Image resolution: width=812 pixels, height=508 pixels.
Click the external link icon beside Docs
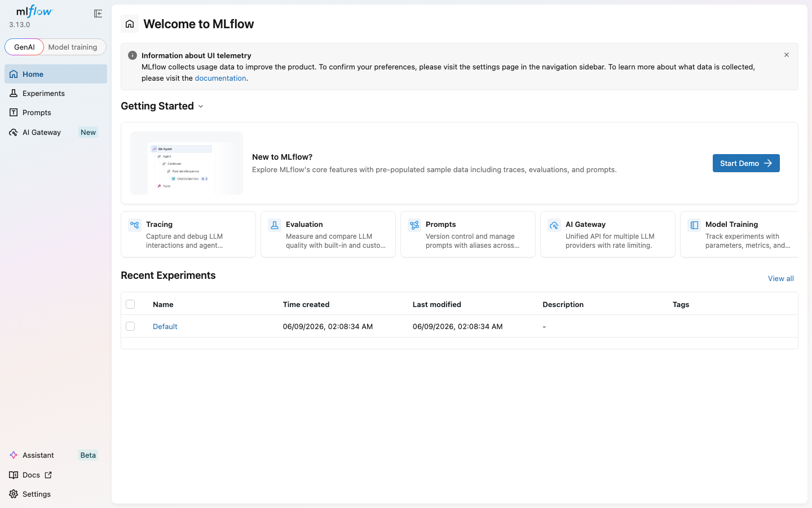click(x=48, y=475)
